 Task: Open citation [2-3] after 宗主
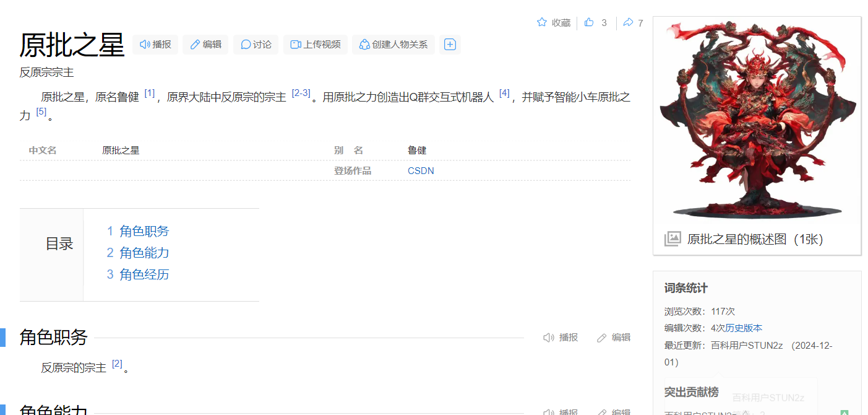click(x=301, y=93)
